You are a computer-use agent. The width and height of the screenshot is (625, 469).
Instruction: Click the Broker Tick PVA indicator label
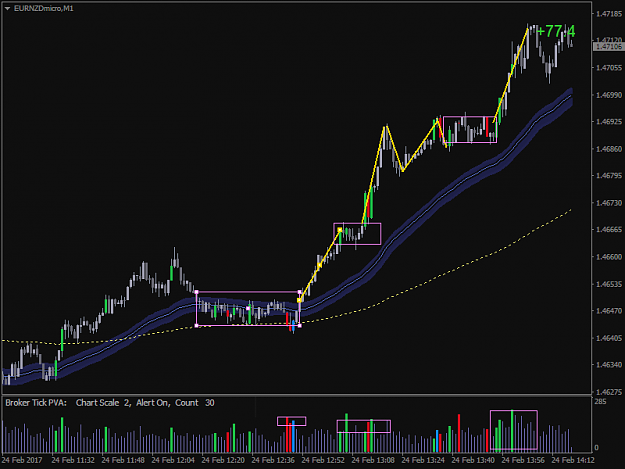110,403
